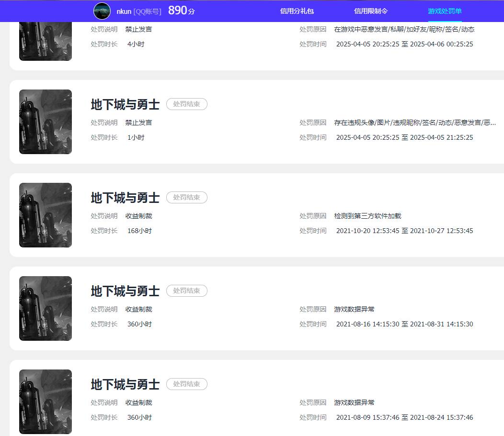504x436 pixels.
Task: Open game thumbnail of the 168小时 penalty
Action: click(46, 215)
